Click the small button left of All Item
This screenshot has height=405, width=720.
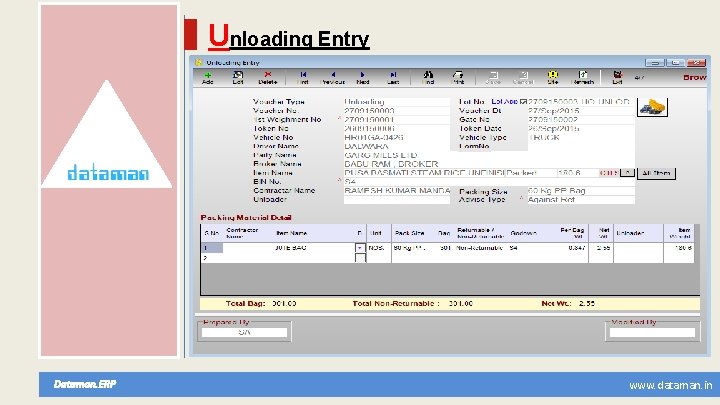pos(627,173)
